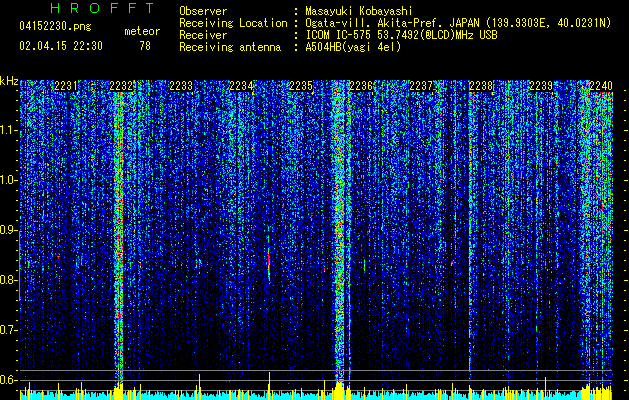Click the 2235 time marker

301,86
